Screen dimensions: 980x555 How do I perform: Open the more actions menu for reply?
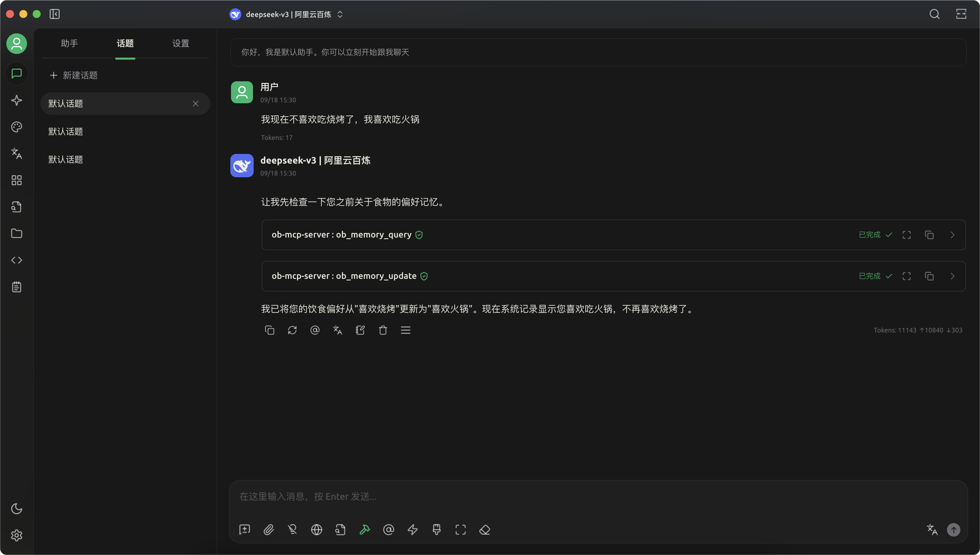point(406,330)
